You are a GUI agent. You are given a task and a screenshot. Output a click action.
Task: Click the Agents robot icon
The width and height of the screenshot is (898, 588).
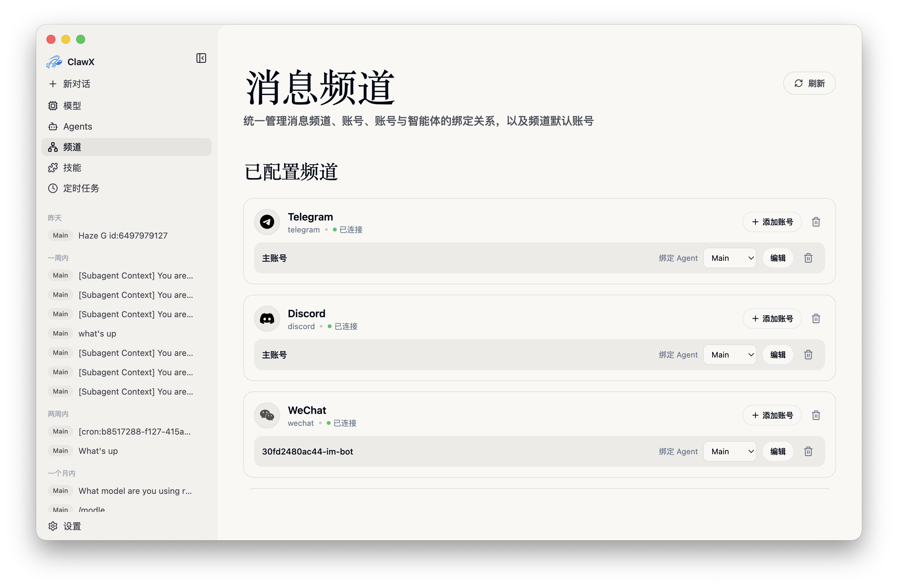click(53, 126)
